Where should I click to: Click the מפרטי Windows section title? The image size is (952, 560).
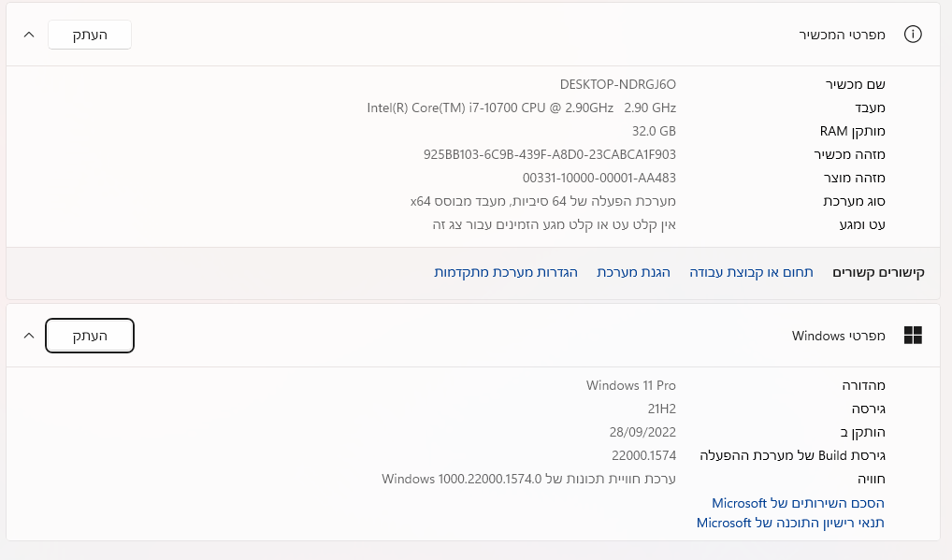point(832,336)
